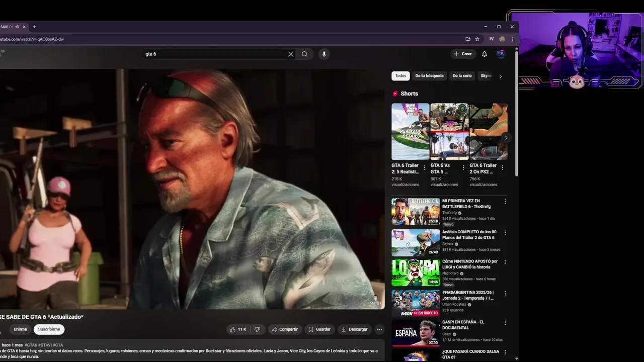Viewport: 644px width, 362px height.
Task: Open Análisis COMPLETO Tráiler 2 video title
Action: point(468,235)
